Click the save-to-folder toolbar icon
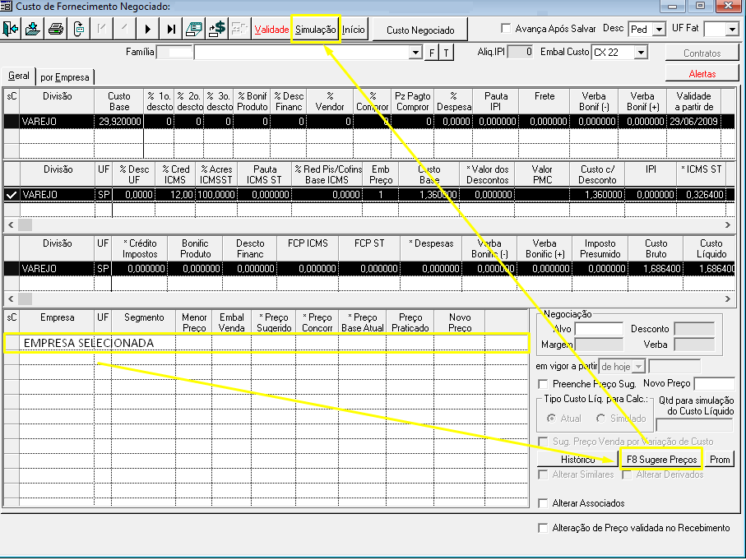Screen dimensions: 746x560 tap(33, 29)
